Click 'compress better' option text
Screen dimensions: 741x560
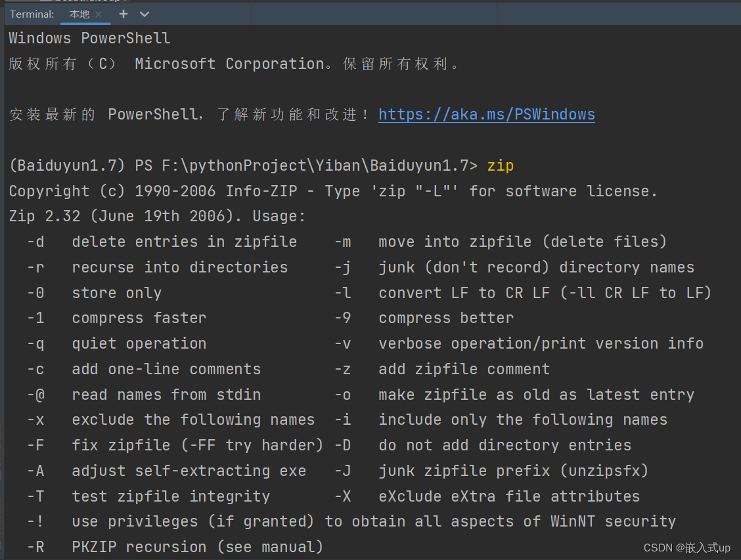[446, 318]
